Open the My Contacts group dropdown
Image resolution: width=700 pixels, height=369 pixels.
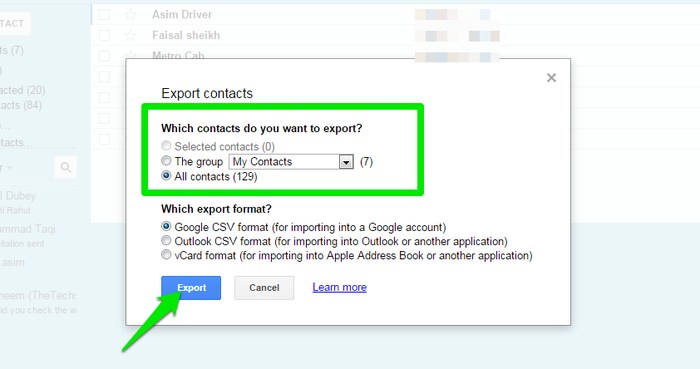(x=291, y=162)
